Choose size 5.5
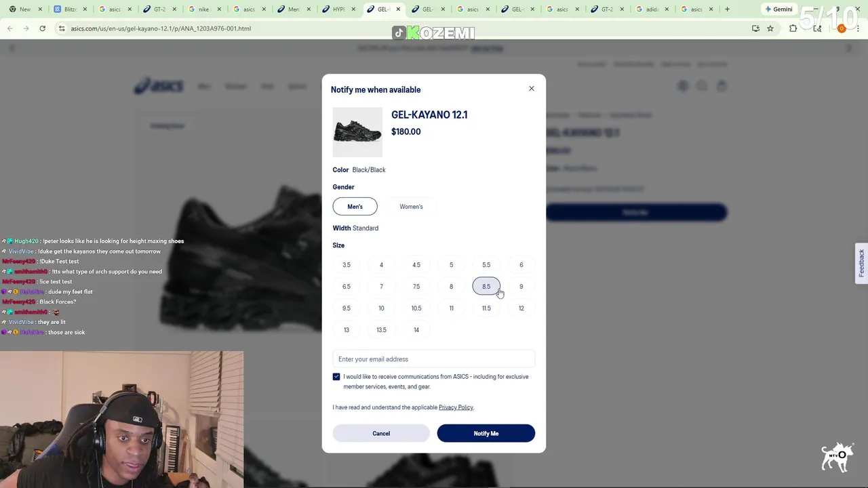868x488 pixels. [x=486, y=265]
